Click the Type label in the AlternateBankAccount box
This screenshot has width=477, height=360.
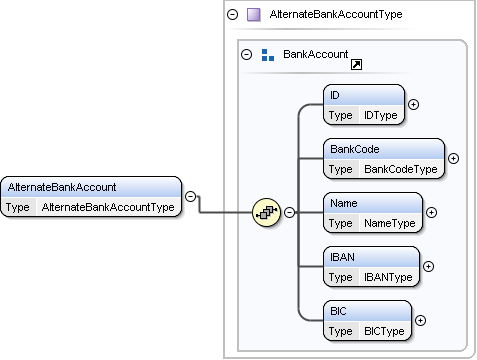tap(17, 207)
